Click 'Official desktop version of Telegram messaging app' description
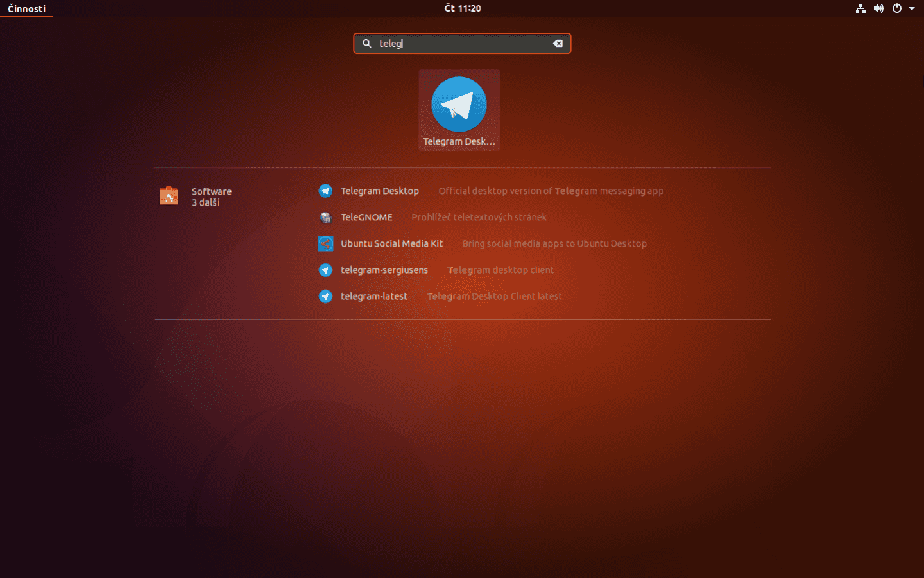 tap(551, 191)
